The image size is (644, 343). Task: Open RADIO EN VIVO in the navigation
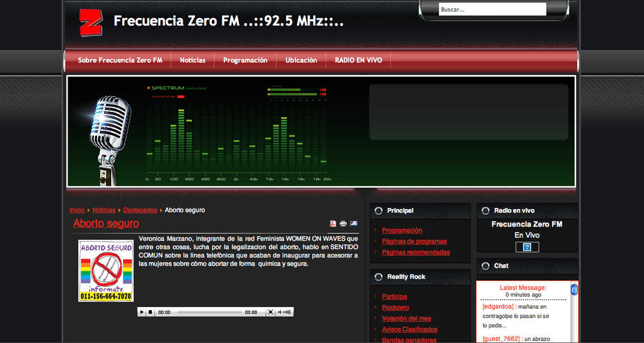pos(358,60)
